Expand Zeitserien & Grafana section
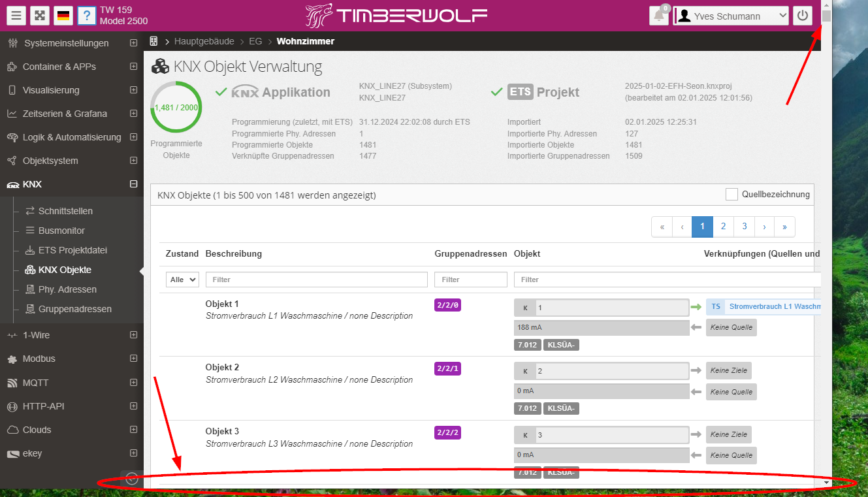This screenshot has height=497, width=868. [133, 114]
